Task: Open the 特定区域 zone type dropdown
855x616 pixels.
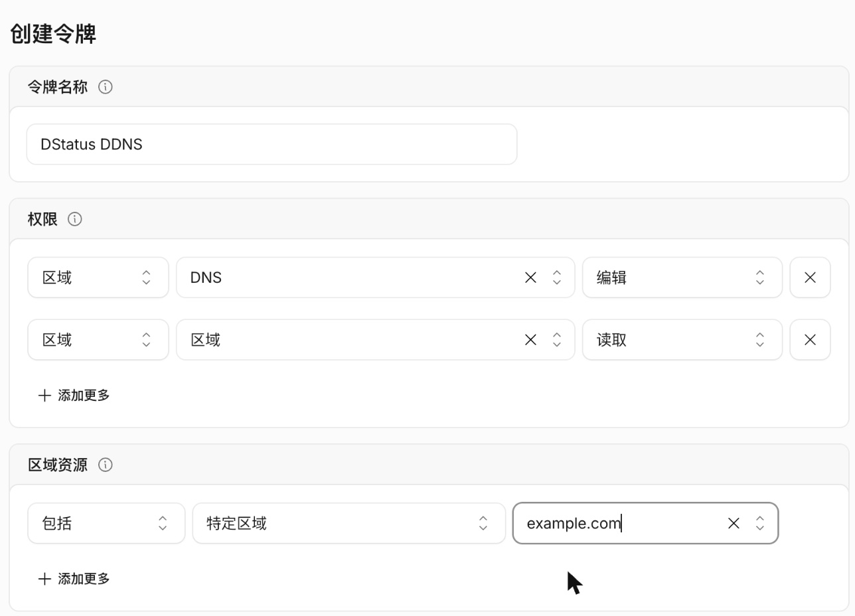Action: pos(349,523)
